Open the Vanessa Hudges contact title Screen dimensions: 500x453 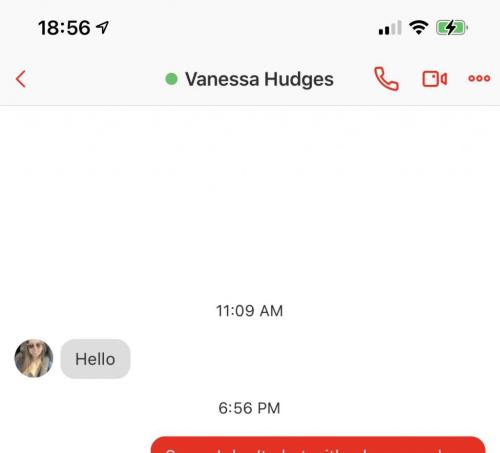259,79
